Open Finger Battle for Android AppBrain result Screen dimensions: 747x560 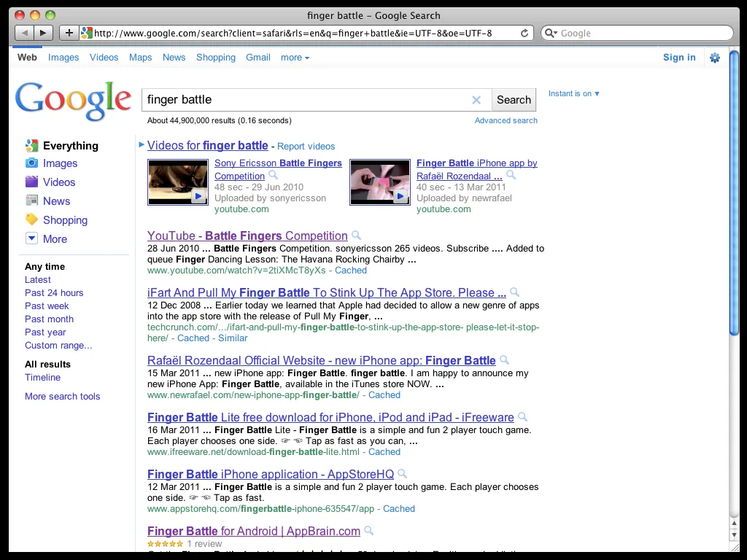pos(254,531)
